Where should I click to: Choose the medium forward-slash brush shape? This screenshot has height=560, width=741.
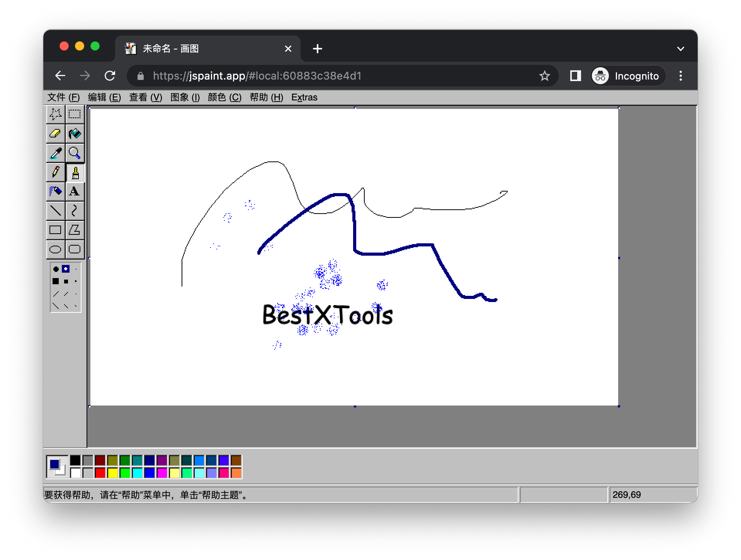tap(66, 294)
